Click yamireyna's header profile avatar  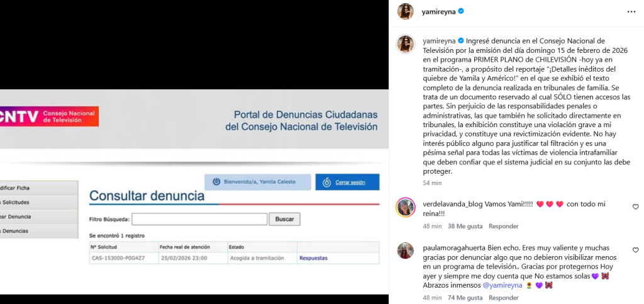coord(406,11)
